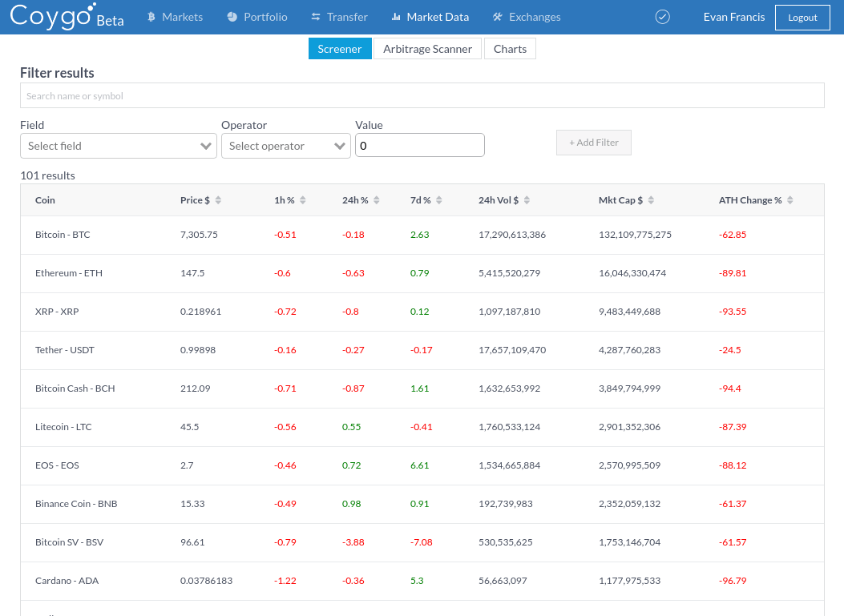844x616 pixels.
Task: Click Ethereum price 147.5
Action: 192,273
